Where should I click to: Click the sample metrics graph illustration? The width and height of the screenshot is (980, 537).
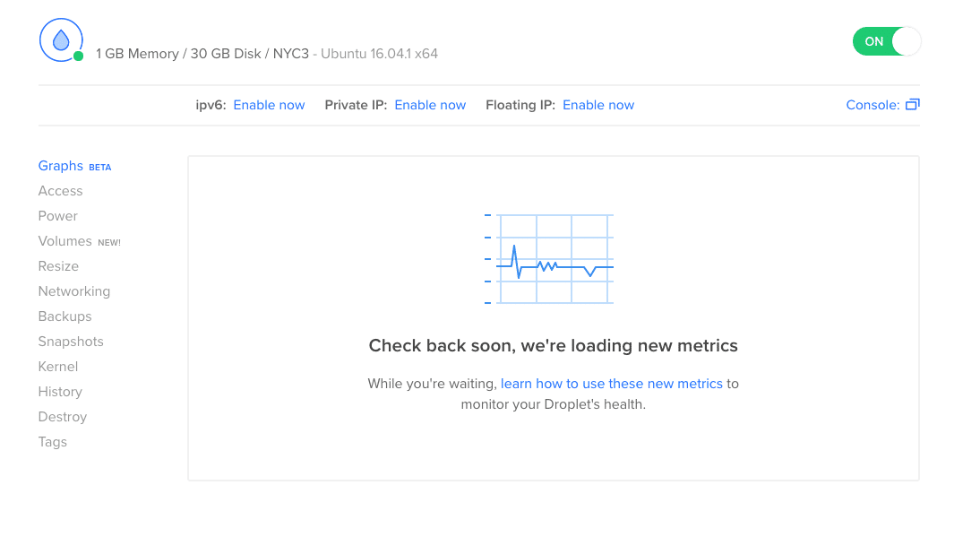[550, 258]
